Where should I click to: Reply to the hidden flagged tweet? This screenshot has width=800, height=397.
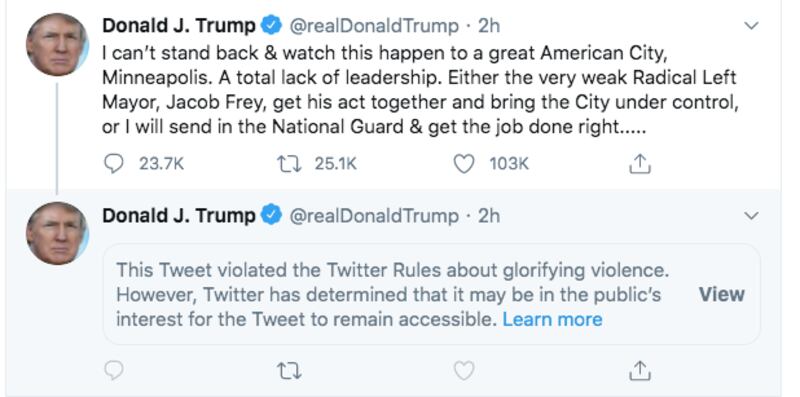113,370
